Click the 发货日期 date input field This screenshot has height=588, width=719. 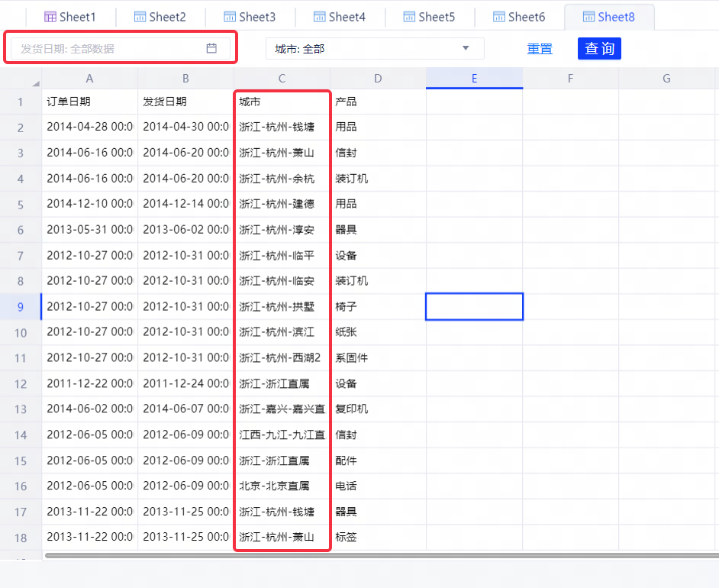(107, 48)
